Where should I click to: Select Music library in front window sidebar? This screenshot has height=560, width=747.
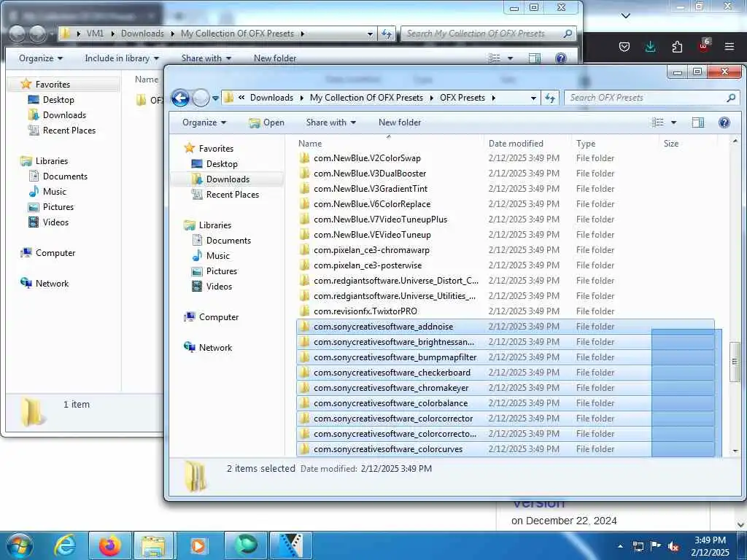217,256
